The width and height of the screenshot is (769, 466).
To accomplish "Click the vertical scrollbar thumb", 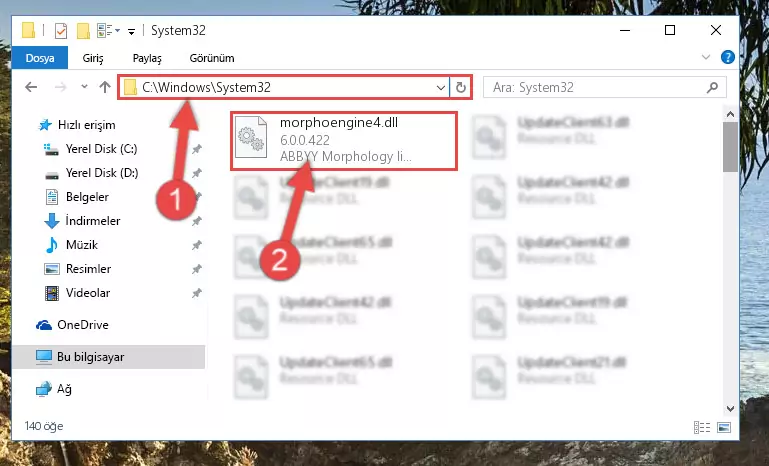I will [x=730, y=147].
